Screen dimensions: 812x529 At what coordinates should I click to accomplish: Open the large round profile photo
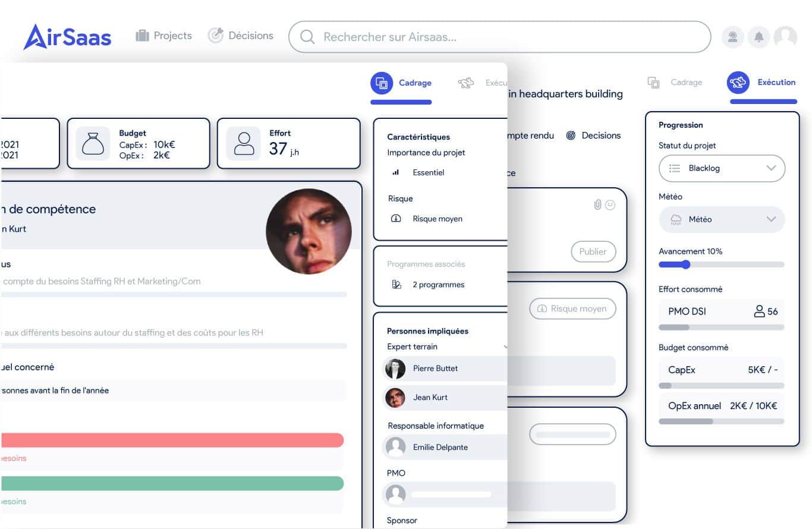(x=309, y=231)
